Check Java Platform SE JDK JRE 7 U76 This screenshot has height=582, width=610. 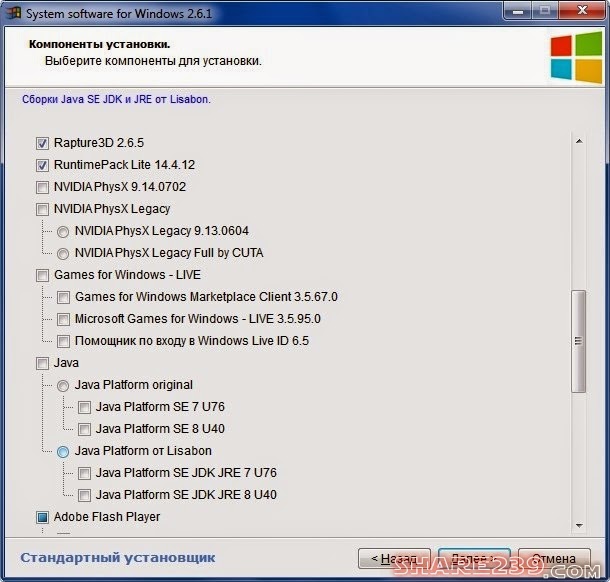(x=84, y=473)
